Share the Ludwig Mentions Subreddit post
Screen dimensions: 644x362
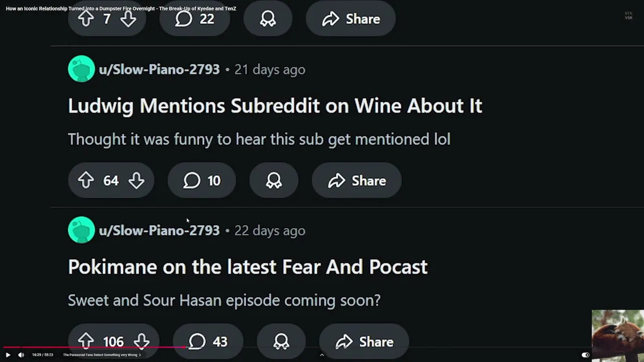point(357,180)
